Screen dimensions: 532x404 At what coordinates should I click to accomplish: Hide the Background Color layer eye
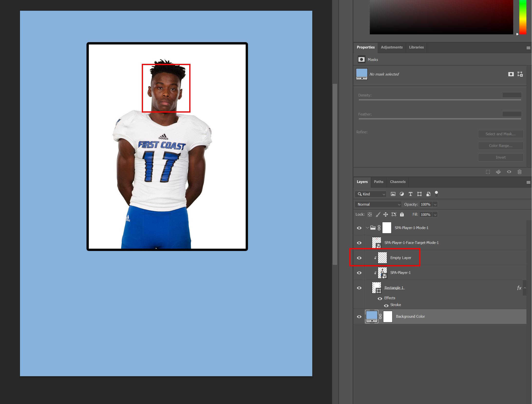[359, 317]
